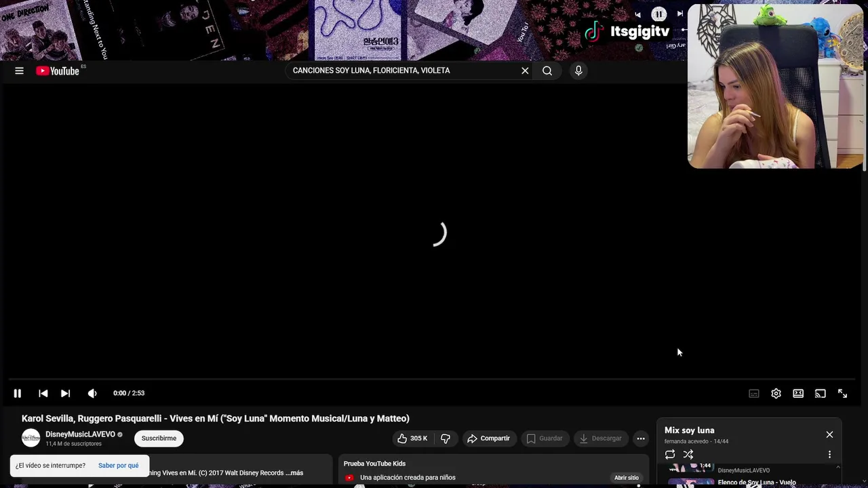Seek on the video progress bar

[x=433, y=379]
